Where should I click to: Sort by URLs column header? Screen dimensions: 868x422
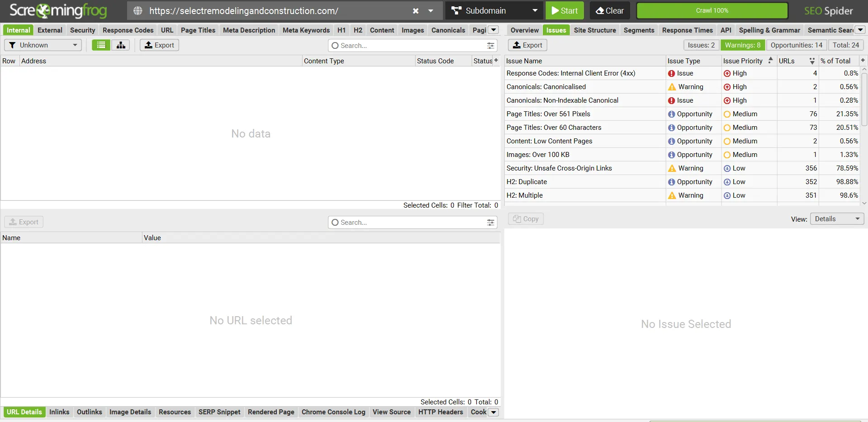click(x=797, y=61)
